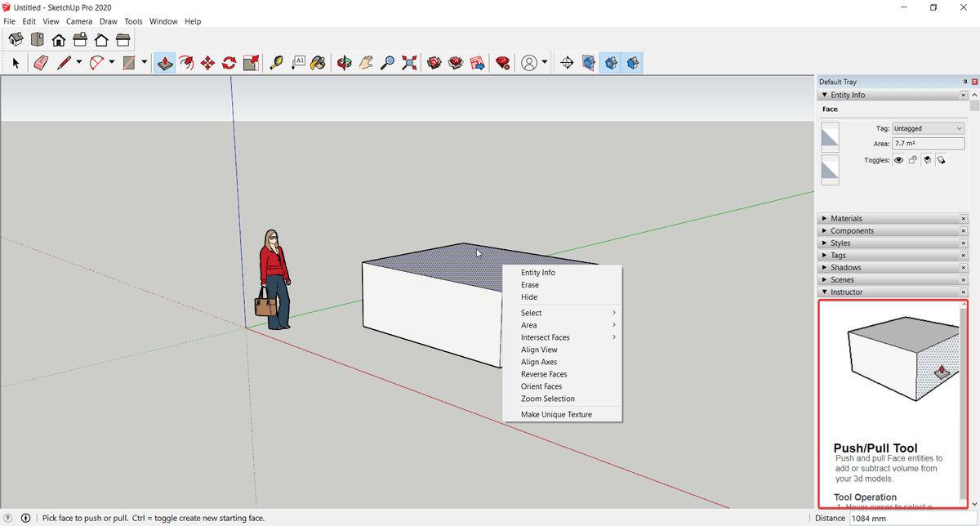Image resolution: width=980 pixels, height=526 pixels.
Task: Toggle Display Section Planes button
Action: 589,63
